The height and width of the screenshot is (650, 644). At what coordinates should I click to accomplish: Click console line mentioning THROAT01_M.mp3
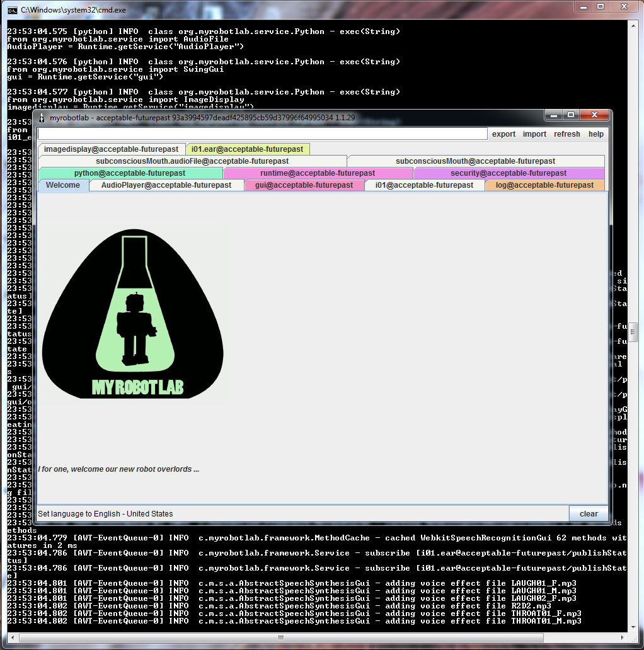point(294,621)
